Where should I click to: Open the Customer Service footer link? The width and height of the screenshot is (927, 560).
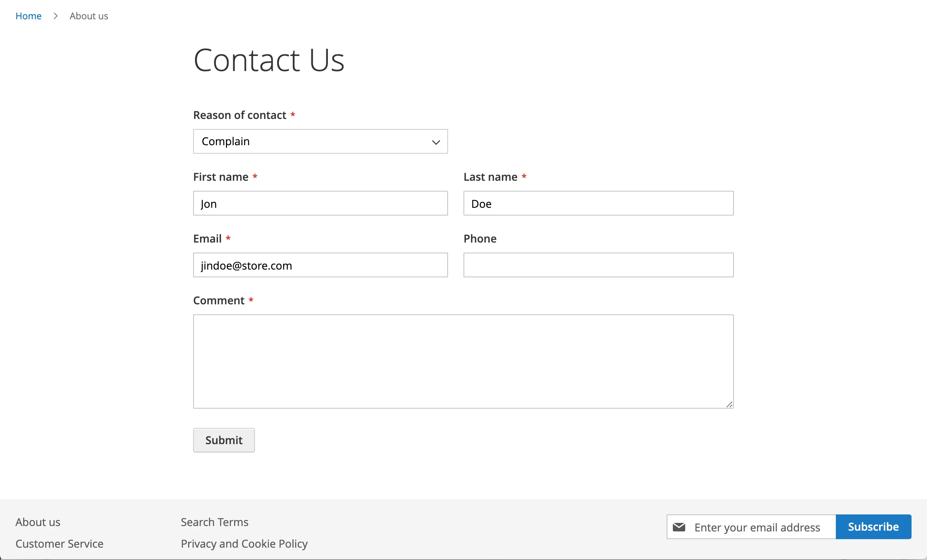(59, 544)
